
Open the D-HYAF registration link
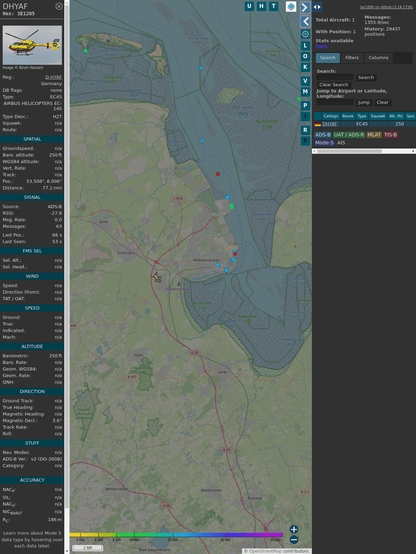coord(53,77)
